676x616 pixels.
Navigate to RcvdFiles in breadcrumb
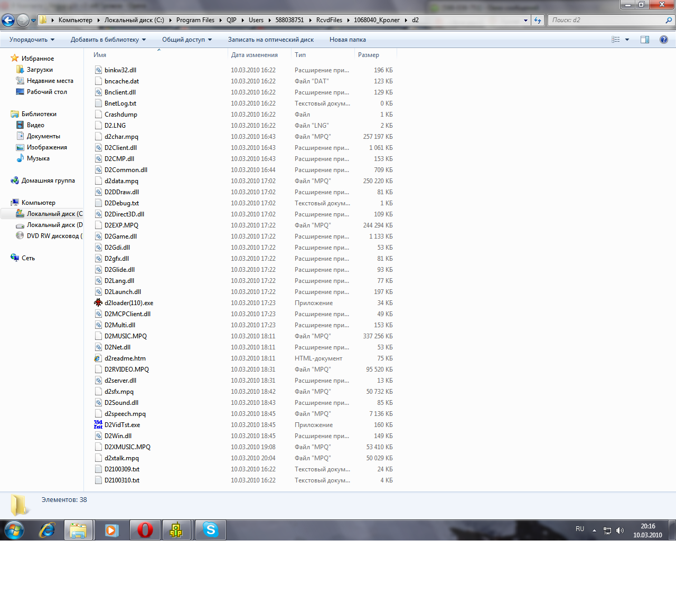[x=329, y=20]
